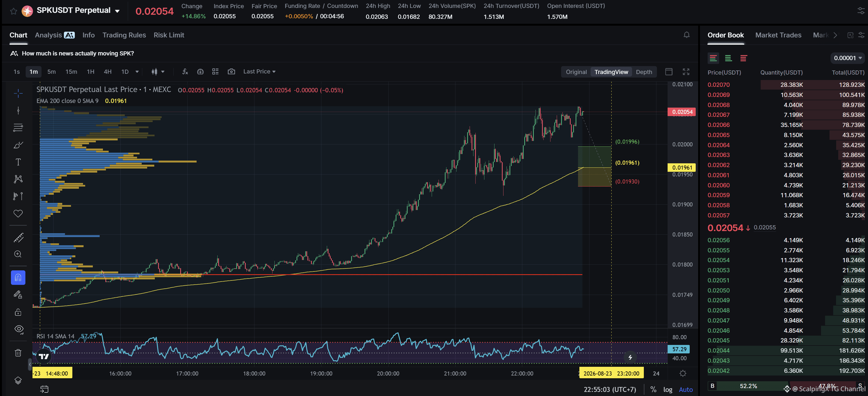Click the 0.02054 current price label on axis

click(x=682, y=112)
